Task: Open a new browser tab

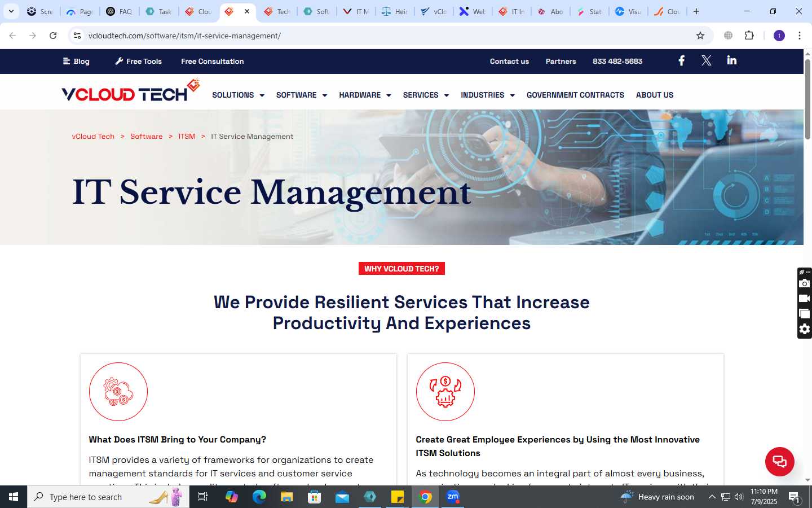Action: tap(696, 11)
